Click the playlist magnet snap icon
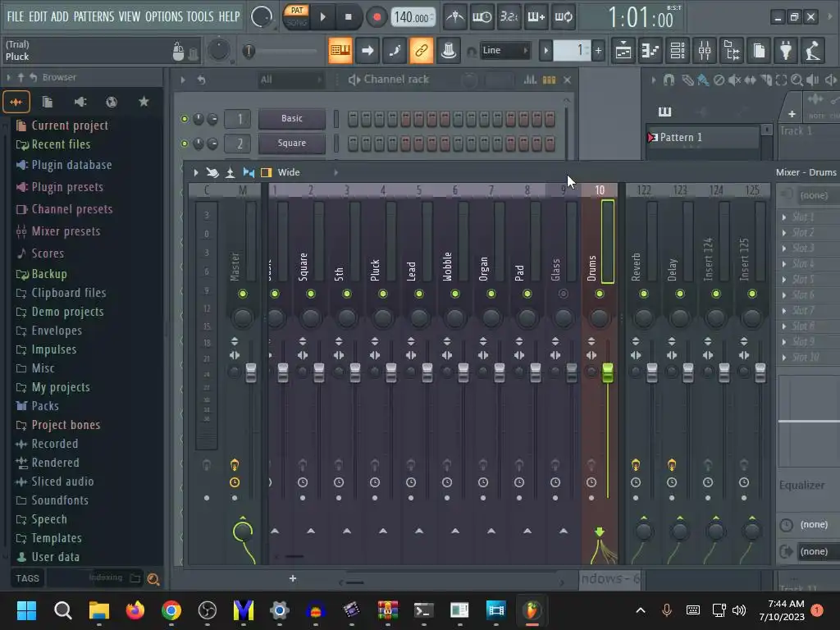The width and height of the screenshot is (840, 630). (x=669, y=80)
